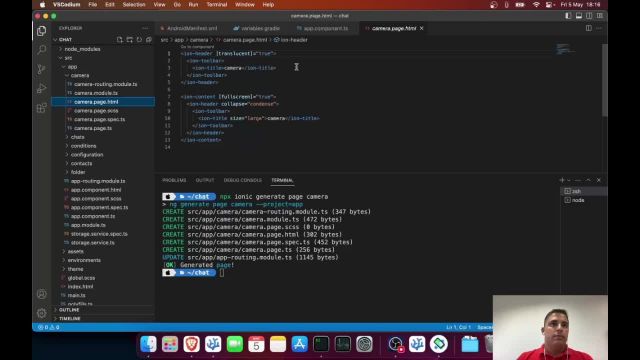The width and height of the screenshot is (640, 360).
Task: Click the New File icon in Explorer
Action: (x=120, y=40)
